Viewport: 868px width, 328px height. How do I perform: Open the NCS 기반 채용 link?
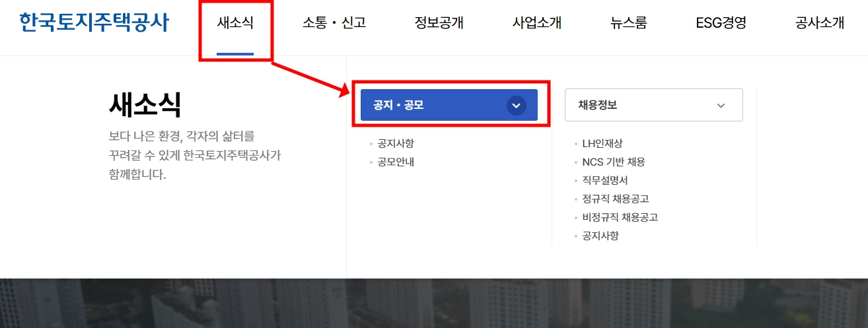coord(614,162)
